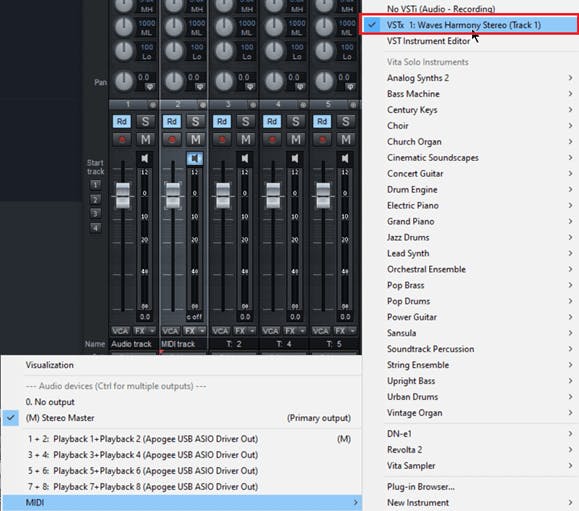Viewport: 579px width, 511px height.
Task: Select Start track button 1
Action: click(x=95, y=185)
